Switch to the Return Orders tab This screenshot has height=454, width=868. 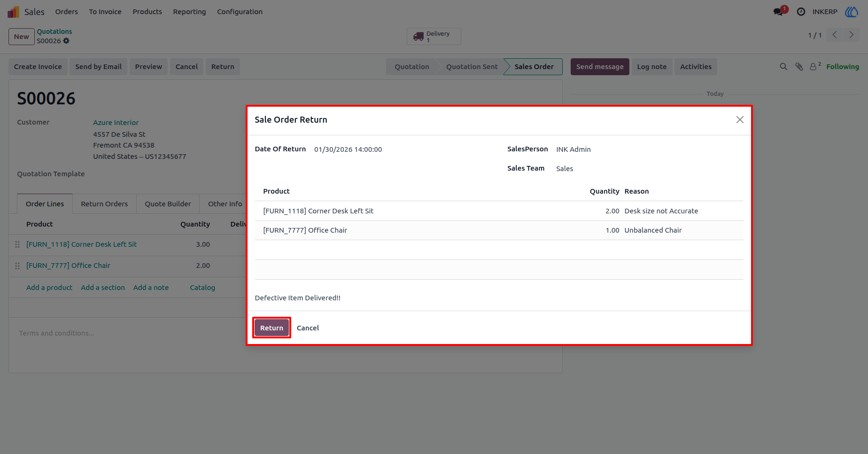104,204
